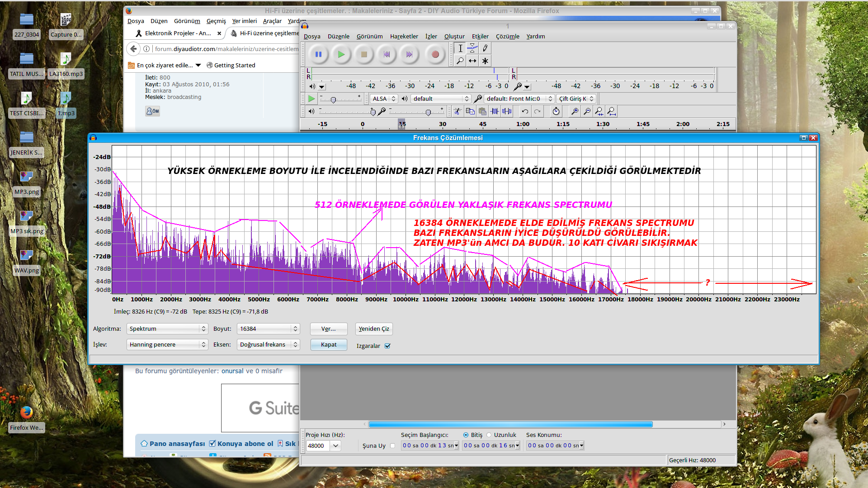868x488 pixels.
Task: Click the Yeniden Çiz button
Action: pos(374,329)
